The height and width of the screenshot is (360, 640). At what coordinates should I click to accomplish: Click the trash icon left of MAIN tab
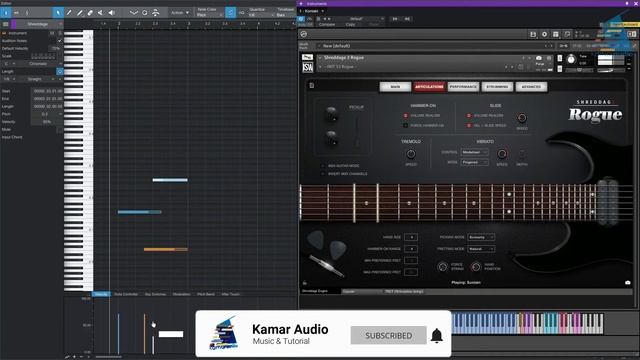click(312, 85)
